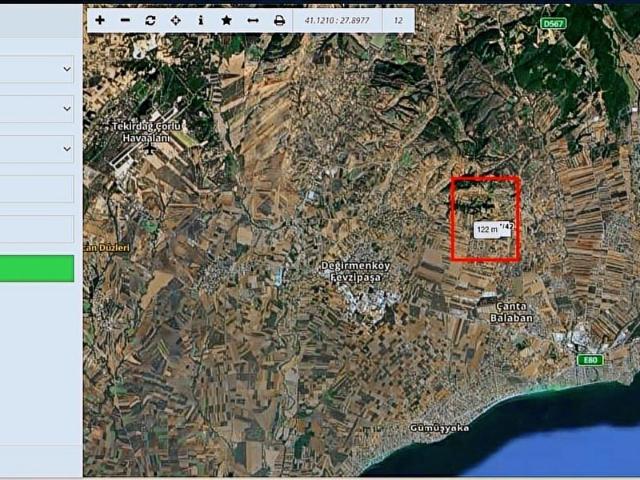The height and width of the screenshot is (480, 640).
Task: Click the E80 highway badge
Action: [589, 359]
